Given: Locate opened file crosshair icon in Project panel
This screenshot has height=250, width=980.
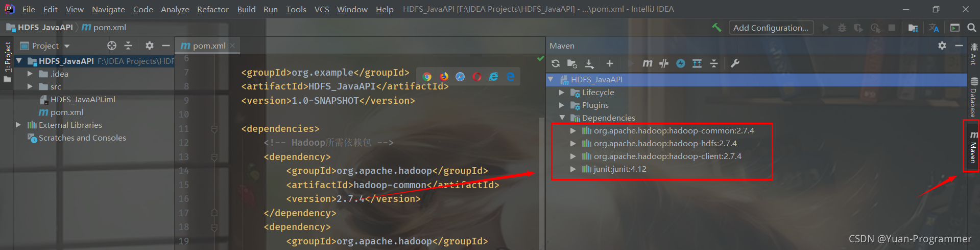Looking at the screenshot, I should tap(112, 46).
